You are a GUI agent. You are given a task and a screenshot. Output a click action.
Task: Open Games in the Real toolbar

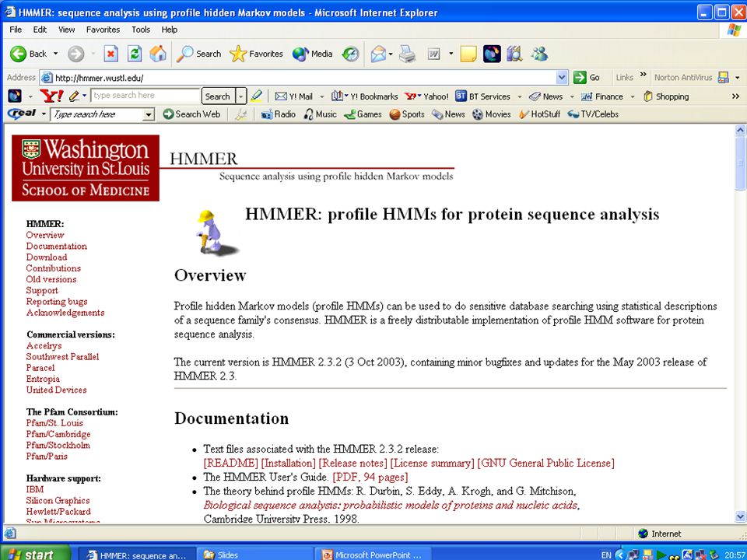(x=363, y=114)
